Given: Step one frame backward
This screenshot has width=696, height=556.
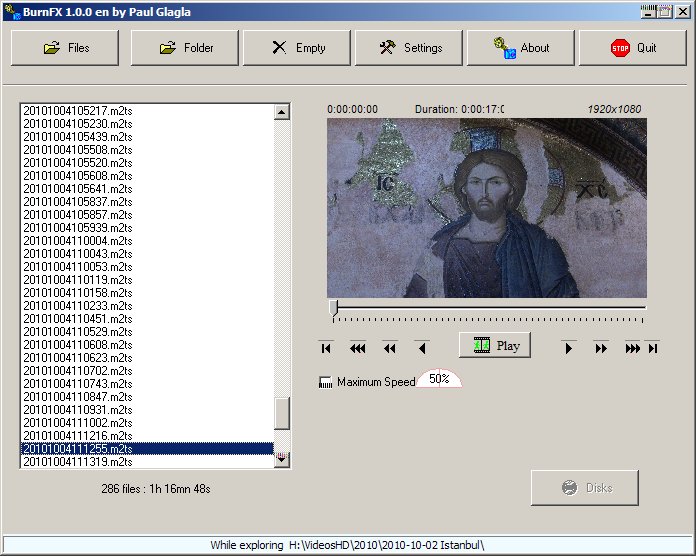Looking at the screenshot, I should tap(422, 348).
